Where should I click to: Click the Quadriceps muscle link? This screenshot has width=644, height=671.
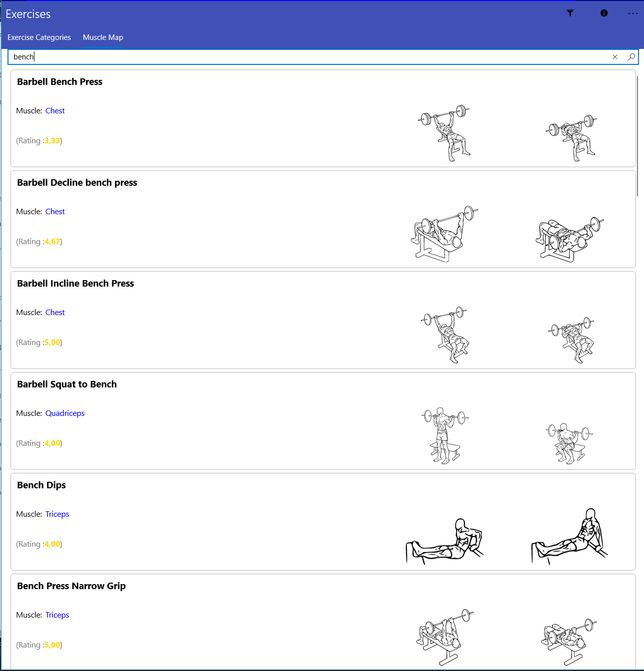click(x=65, y=413)
